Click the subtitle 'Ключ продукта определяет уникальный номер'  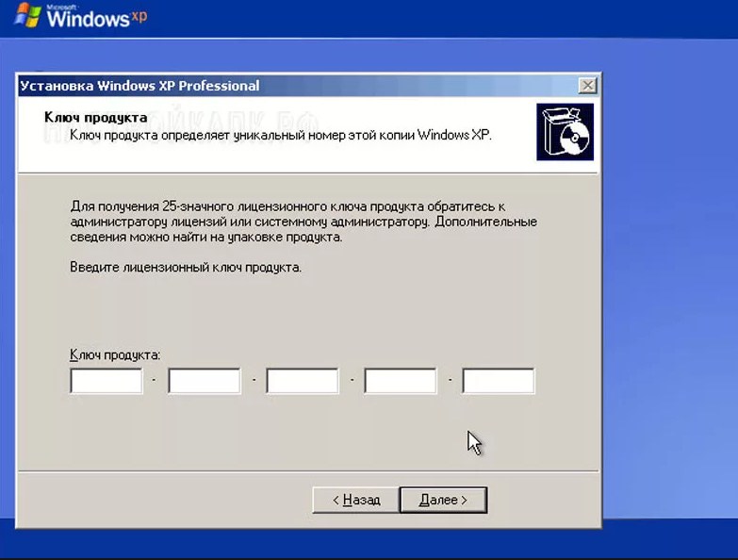click(x=281, y=135)
